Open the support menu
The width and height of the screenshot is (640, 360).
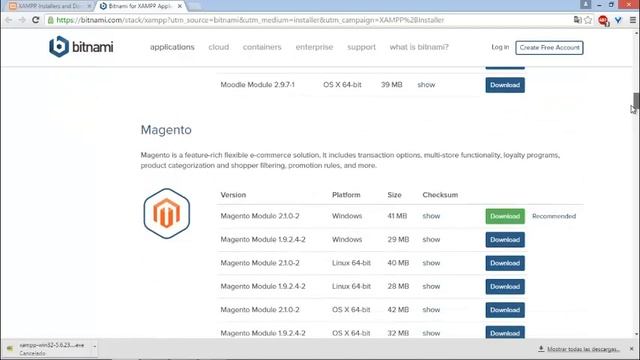click(x=361, y=47)
